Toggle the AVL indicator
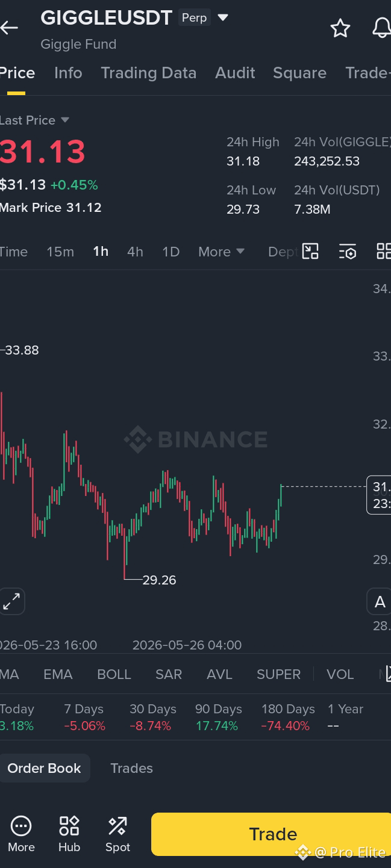The width and height of the screenshot is (391, 868). pos(219,674)
